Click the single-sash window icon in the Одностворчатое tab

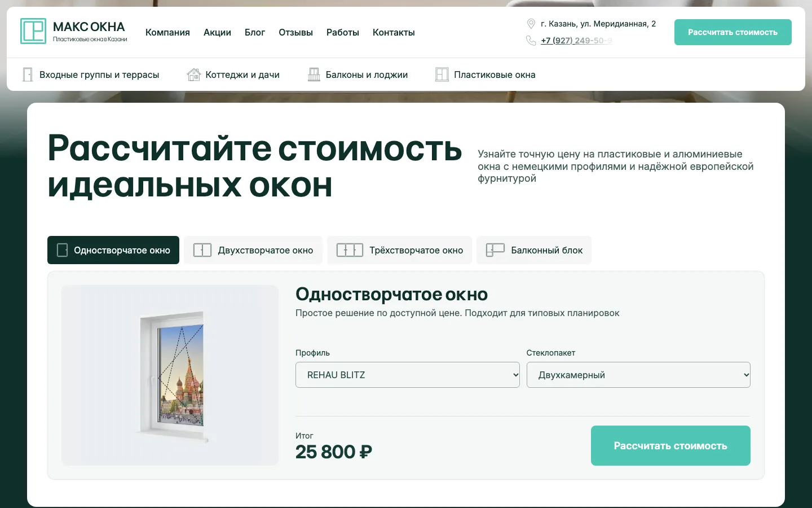(x=63, y=250)
